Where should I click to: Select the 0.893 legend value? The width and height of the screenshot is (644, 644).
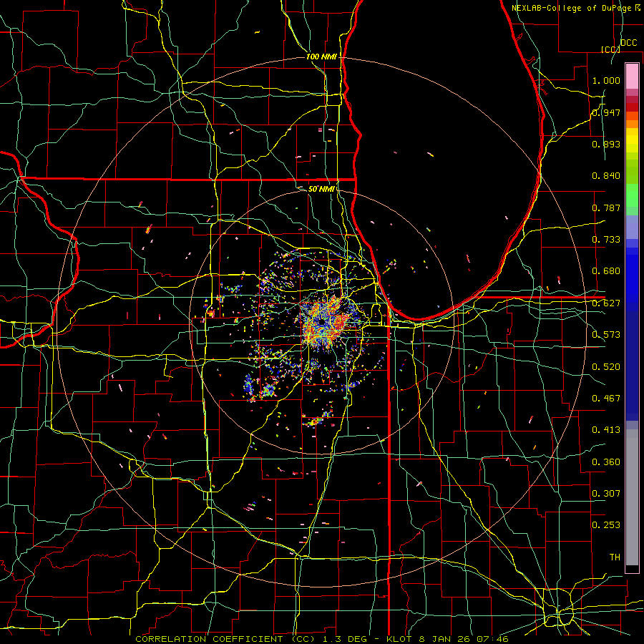point(606,144)
